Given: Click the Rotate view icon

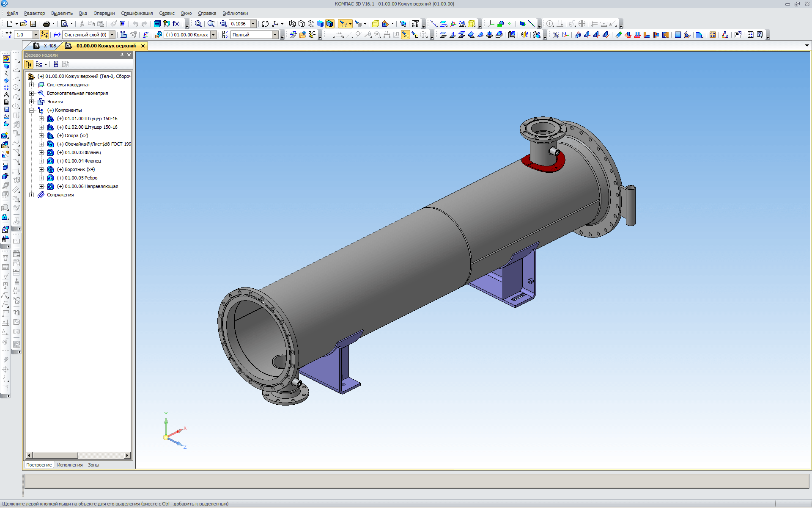Looking at the screenshot, I should pos(265,24).
